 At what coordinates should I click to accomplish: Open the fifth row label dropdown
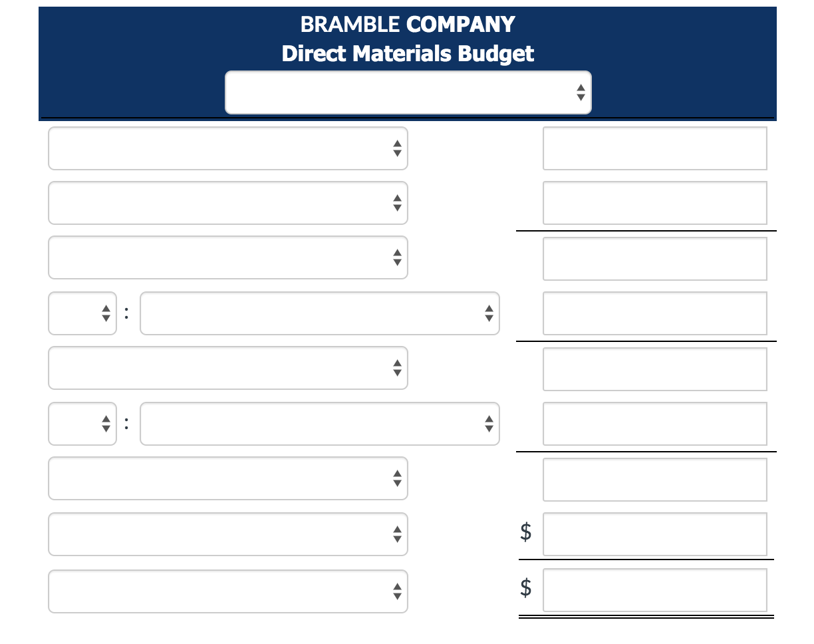tap(227, 368)
